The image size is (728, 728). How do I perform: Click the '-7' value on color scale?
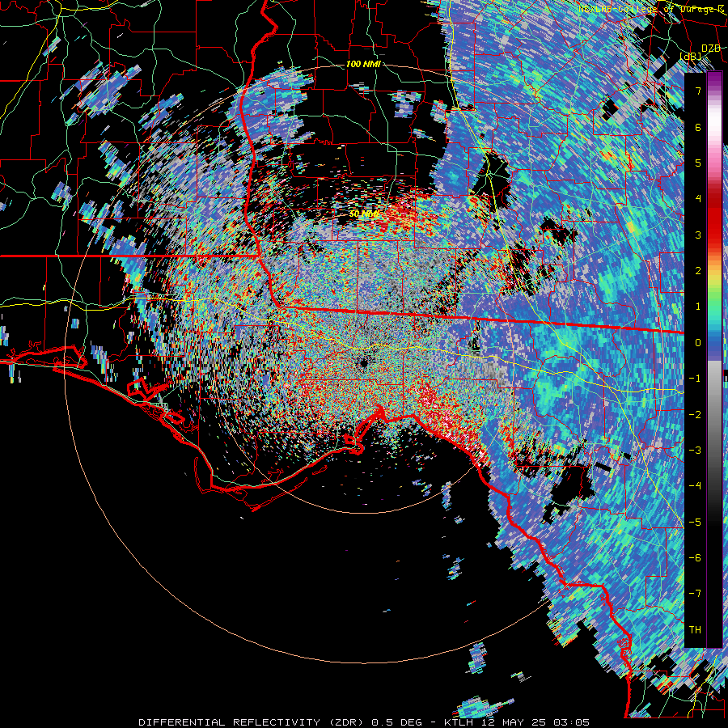tap(695, 594)
